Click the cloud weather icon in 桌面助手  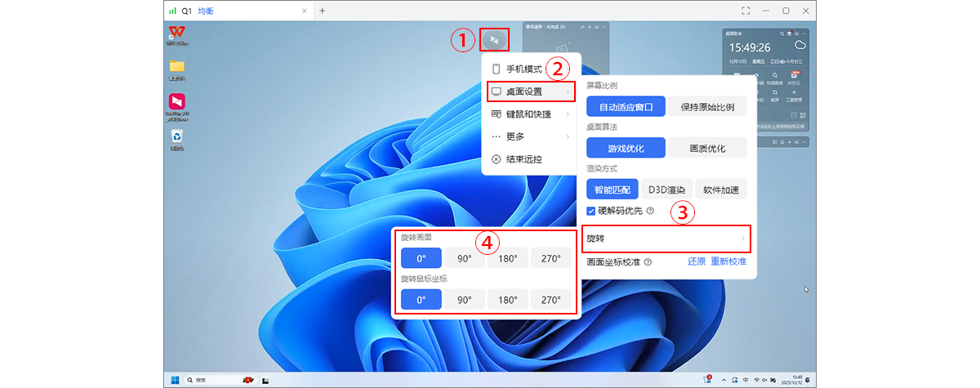[x=800, y=45]
